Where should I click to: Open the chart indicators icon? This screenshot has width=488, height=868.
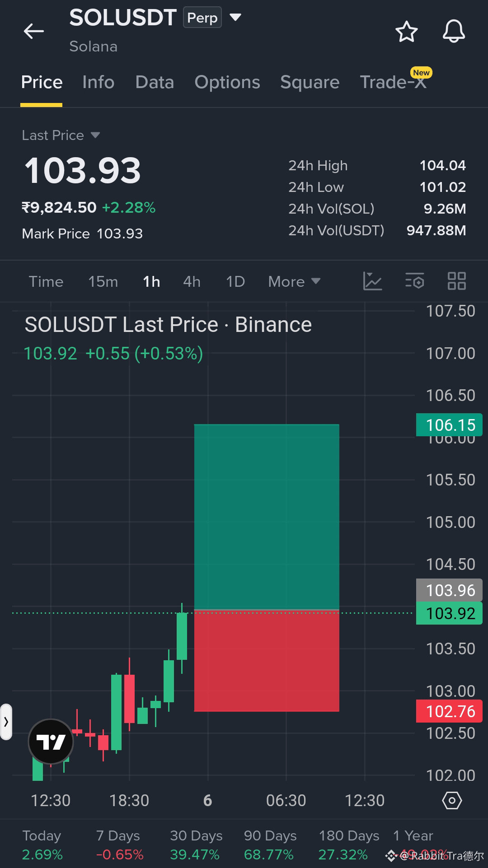[x=373, y=281]
